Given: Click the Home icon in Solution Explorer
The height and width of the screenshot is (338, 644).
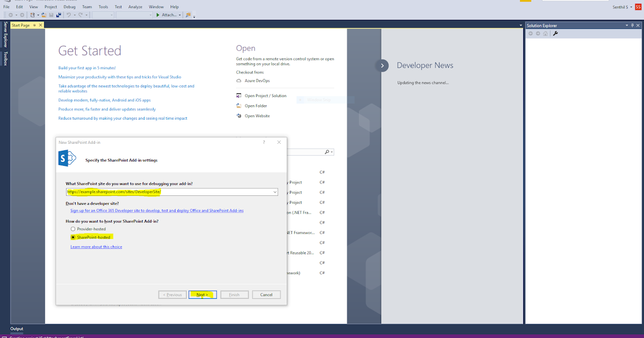Looking at the screenshot, I should (545, 33).
